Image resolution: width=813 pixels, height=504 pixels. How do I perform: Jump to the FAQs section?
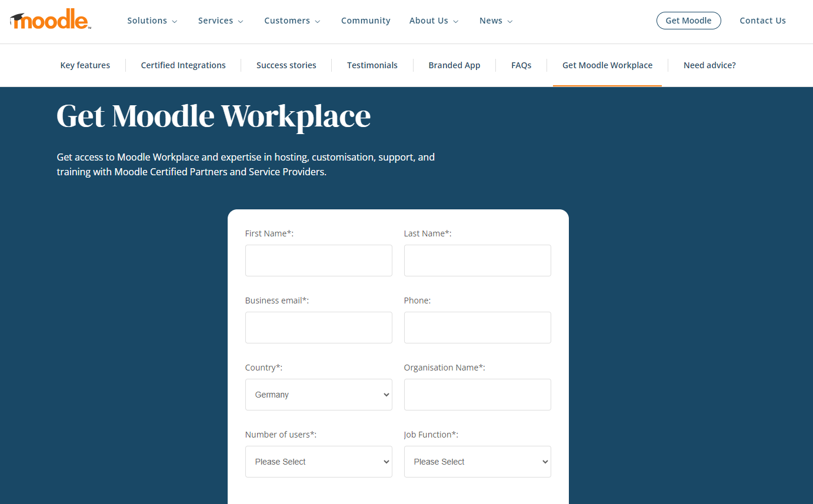pos(521,65)
